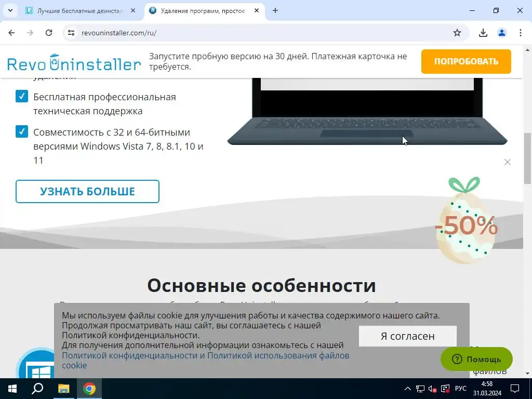Toggle the 'Совместимость с 32 и 64-битными' checkmark
The image size is (532, 399).
point(22,131)
